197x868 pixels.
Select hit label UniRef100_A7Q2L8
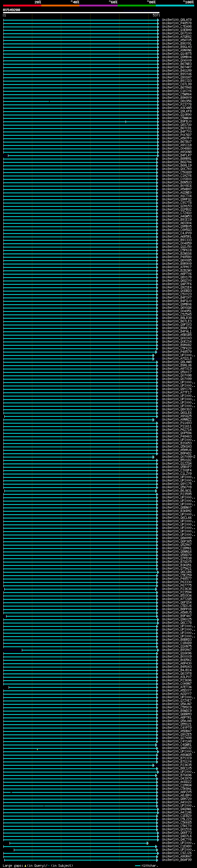click(177, 358)
